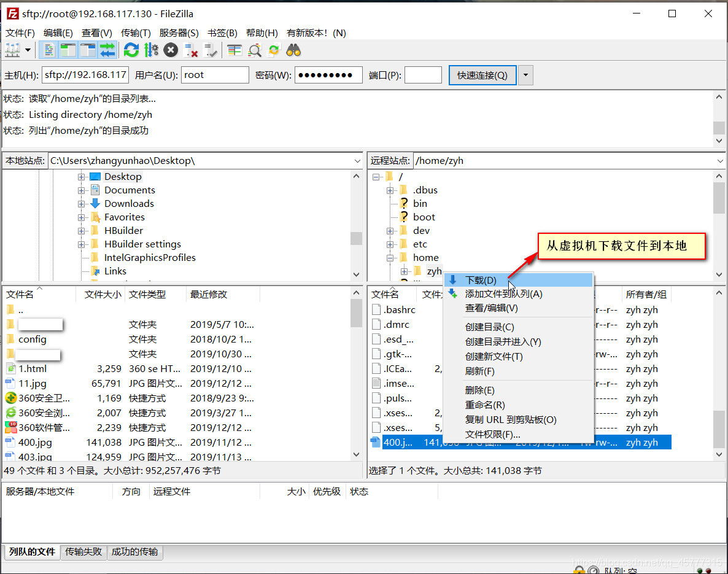Collapse the remote home folder node
The width and height of the screenshot is (728, 574).
click(x=390, y=258)
